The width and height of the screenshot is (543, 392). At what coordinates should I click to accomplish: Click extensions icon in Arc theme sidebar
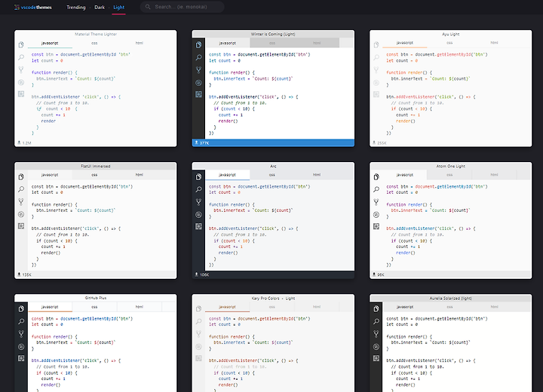click(198, 226)
